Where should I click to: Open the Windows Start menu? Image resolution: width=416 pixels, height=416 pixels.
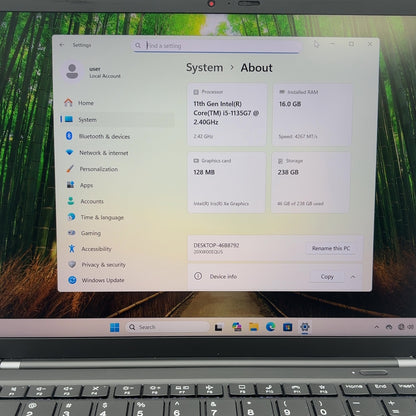(115, 327)
